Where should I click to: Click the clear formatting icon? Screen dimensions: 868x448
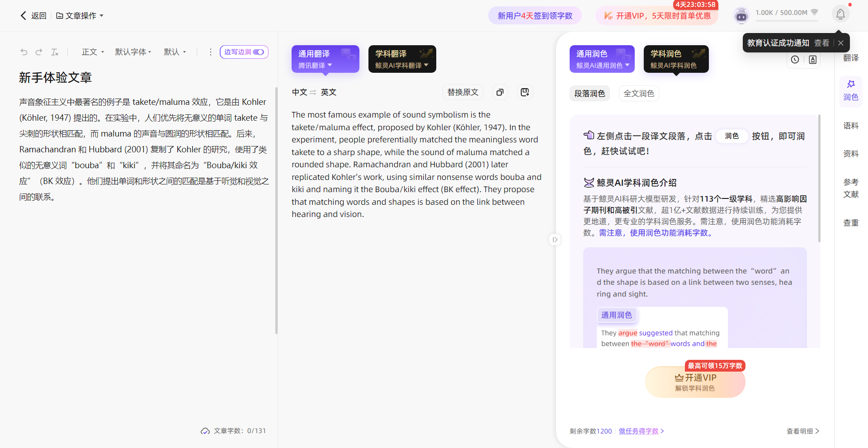click(x=55, y=52)
